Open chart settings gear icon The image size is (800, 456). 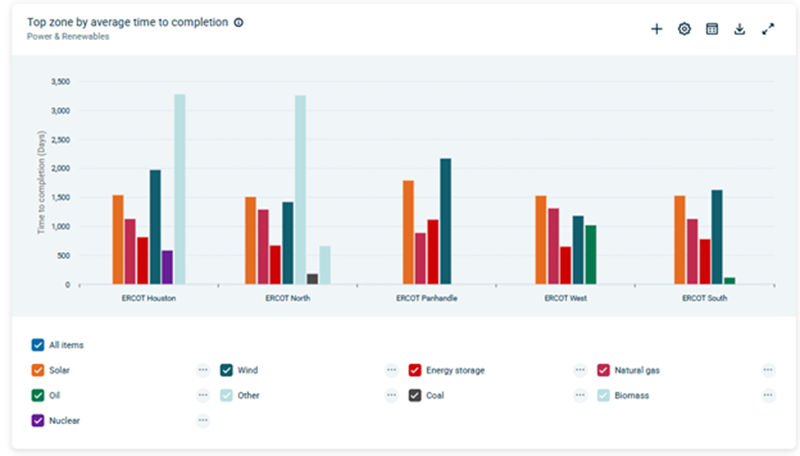pos(684,29)
